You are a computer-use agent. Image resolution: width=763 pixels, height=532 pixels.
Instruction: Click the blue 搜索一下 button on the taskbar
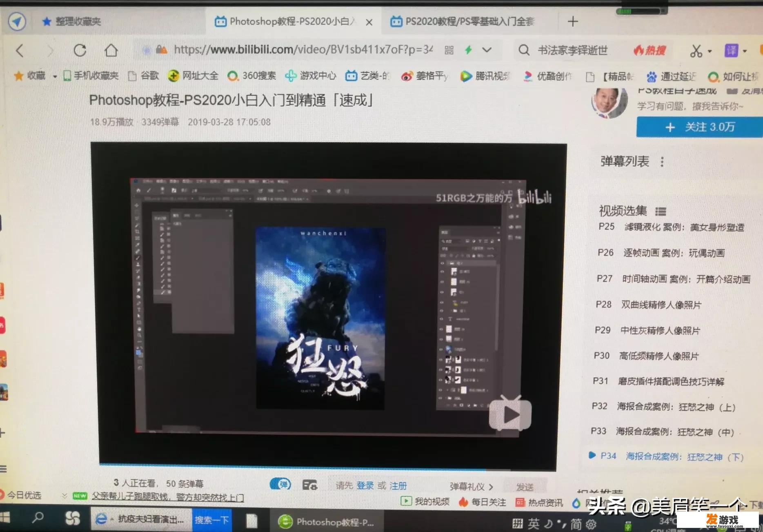click(x=212, y=520)
